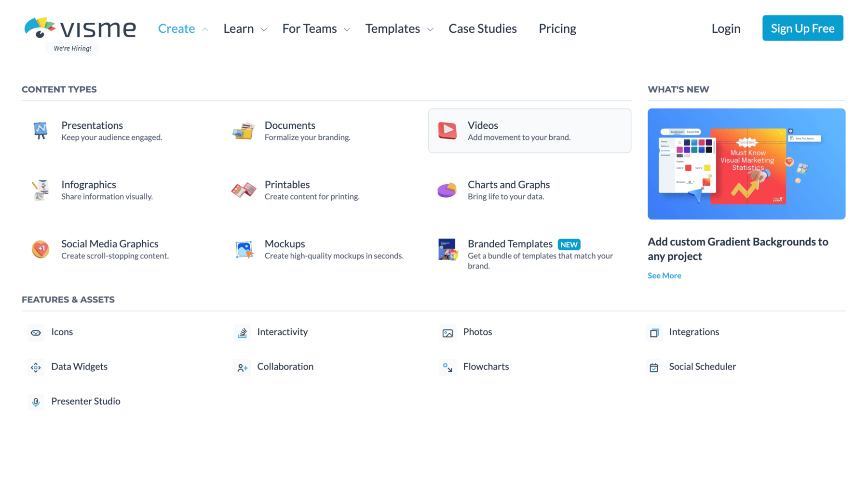Click the Documents folder icon

click(x=244, y=130)
